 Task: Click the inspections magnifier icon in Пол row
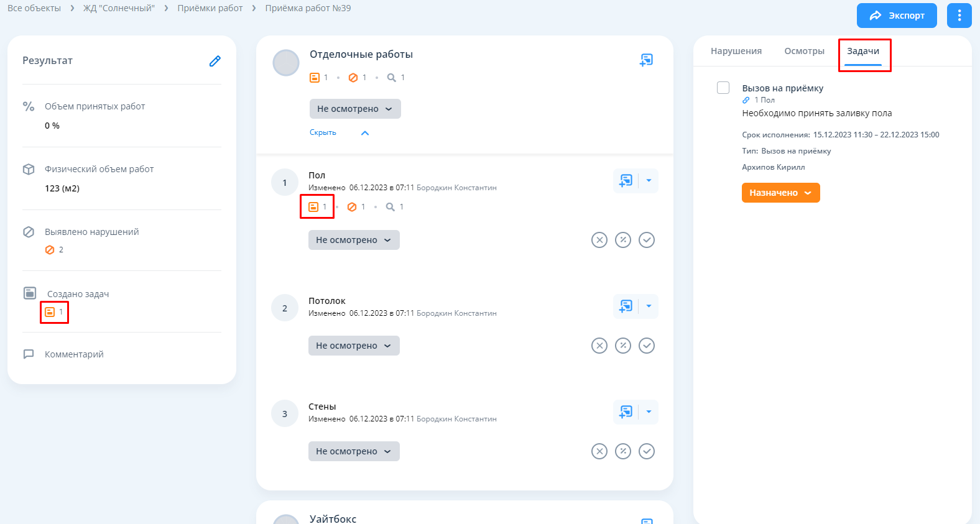pos(391,207)
